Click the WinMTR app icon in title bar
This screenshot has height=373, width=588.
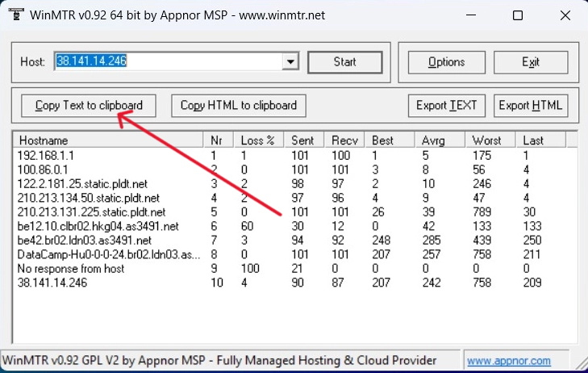14,15
